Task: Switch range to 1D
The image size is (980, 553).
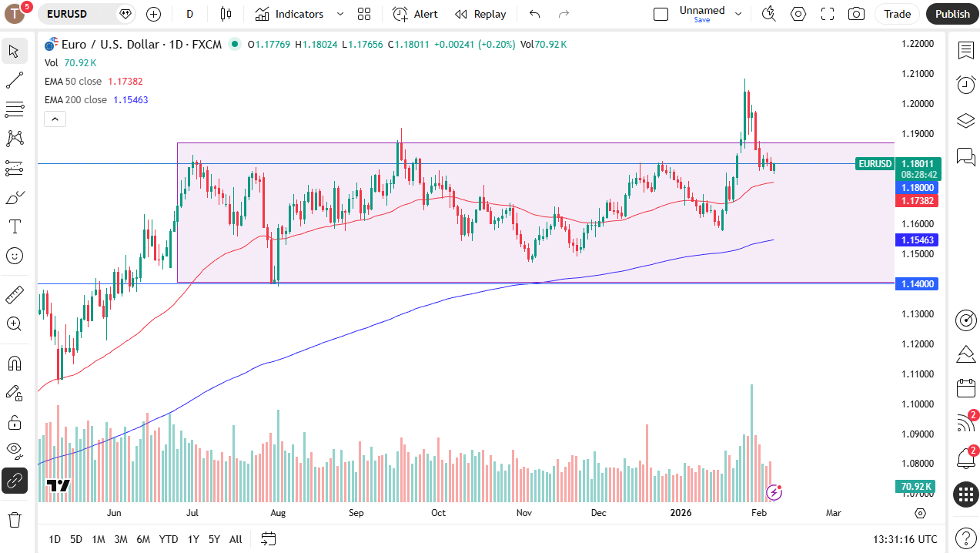Action: (55, 539)
